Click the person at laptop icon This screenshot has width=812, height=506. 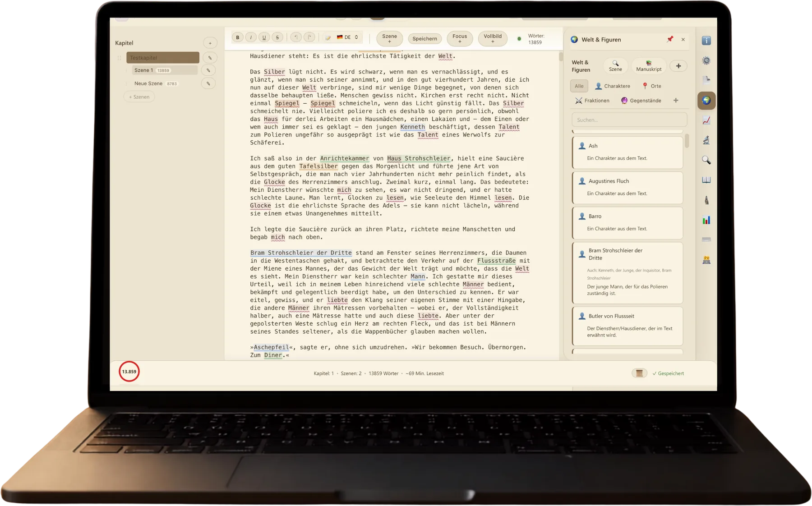point(706,260)
